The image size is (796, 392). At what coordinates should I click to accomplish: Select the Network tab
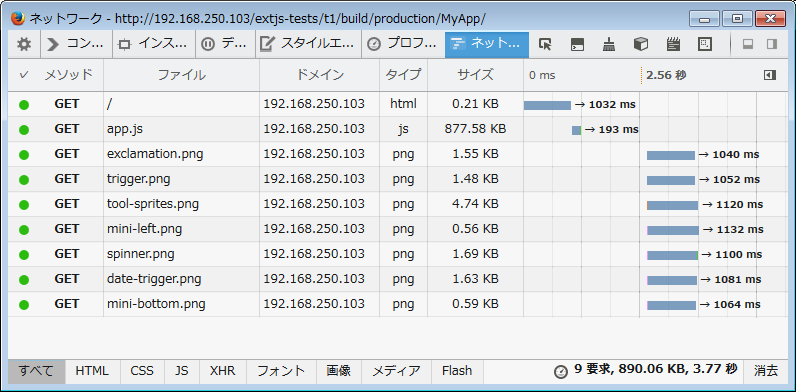487,45
